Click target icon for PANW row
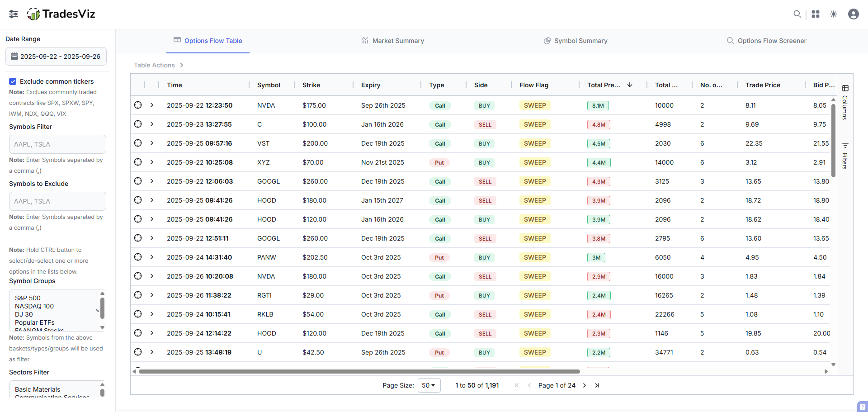Image resolution: width=868 pixels, height=412 pixels. 138,257
